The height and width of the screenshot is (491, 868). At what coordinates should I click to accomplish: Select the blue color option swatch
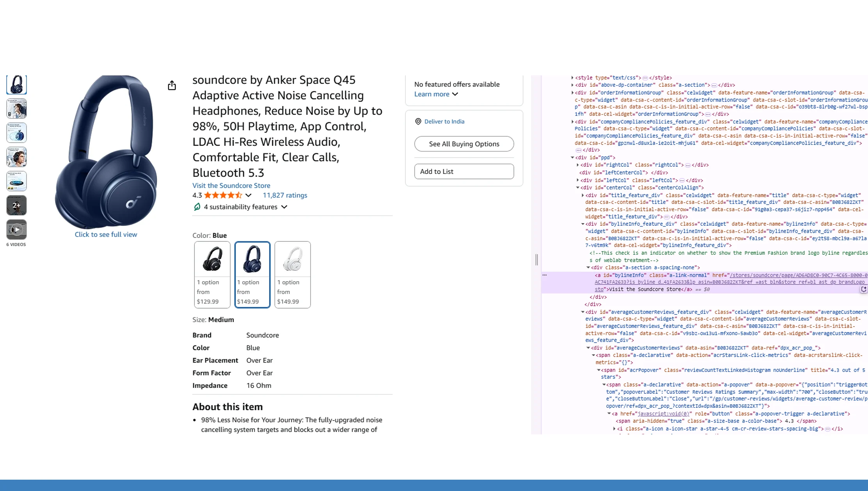[x=252, y=275]
